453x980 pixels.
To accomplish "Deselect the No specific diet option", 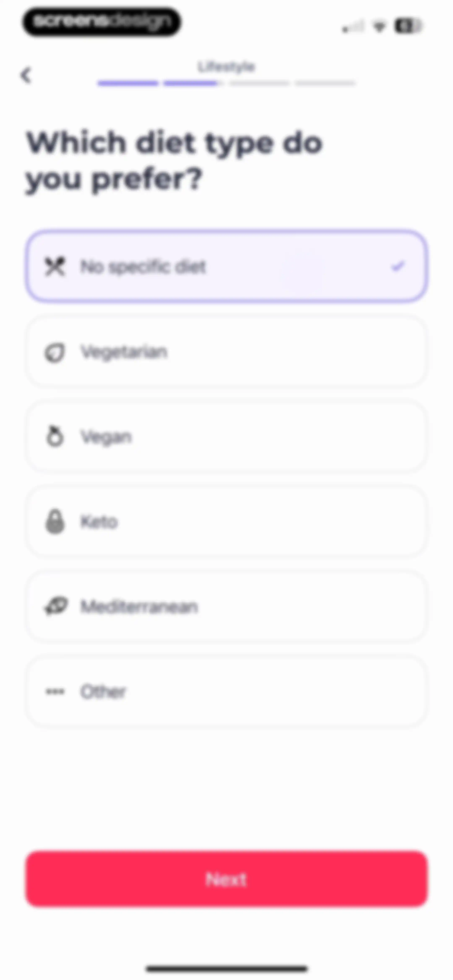I will click(x=226, y=266).
